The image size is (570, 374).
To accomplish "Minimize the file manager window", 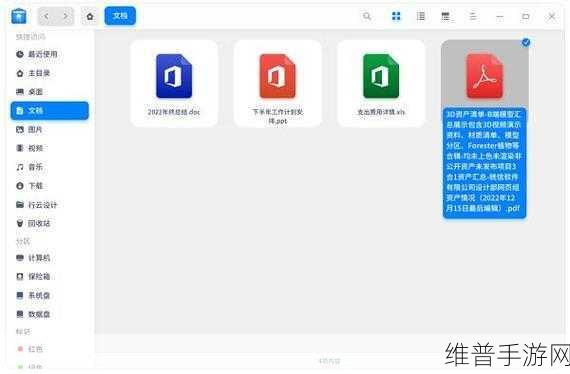I will 500,16.
